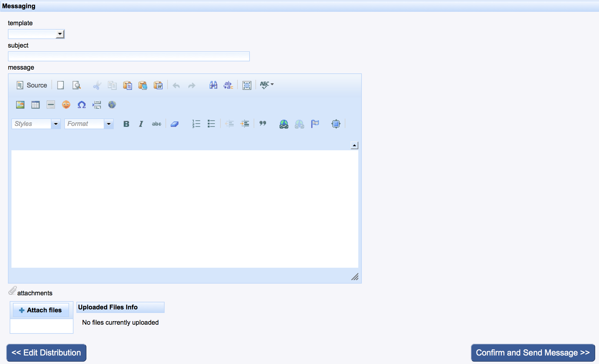
Task: Click the Anchor flag icon
Action: [x=315, y=124]
